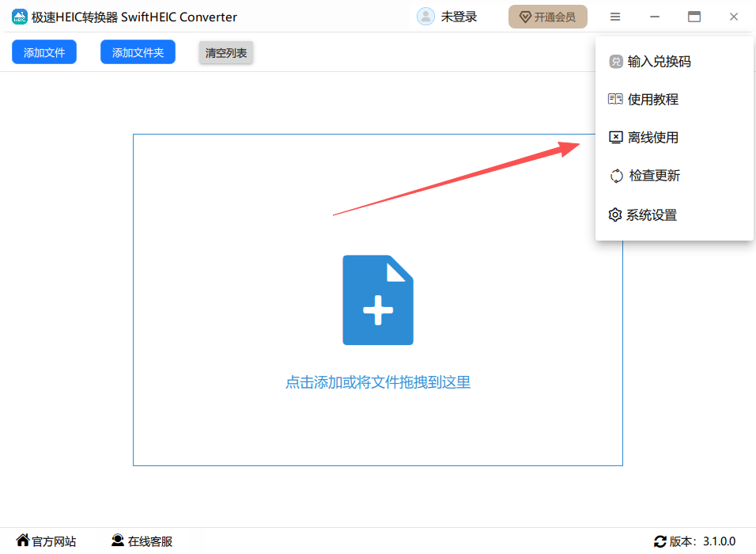The height and width of the screenshot is (554, 756).
Task: Click the home icon for 官方网站
Action: pyautogui.click(x=23, y=541)
